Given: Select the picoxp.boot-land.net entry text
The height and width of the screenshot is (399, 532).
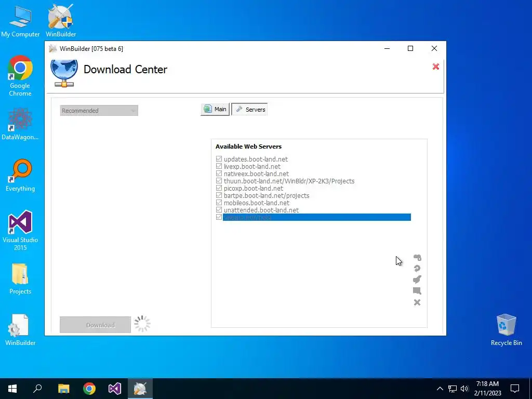Looking at the screenshot, I should [254, 188].
